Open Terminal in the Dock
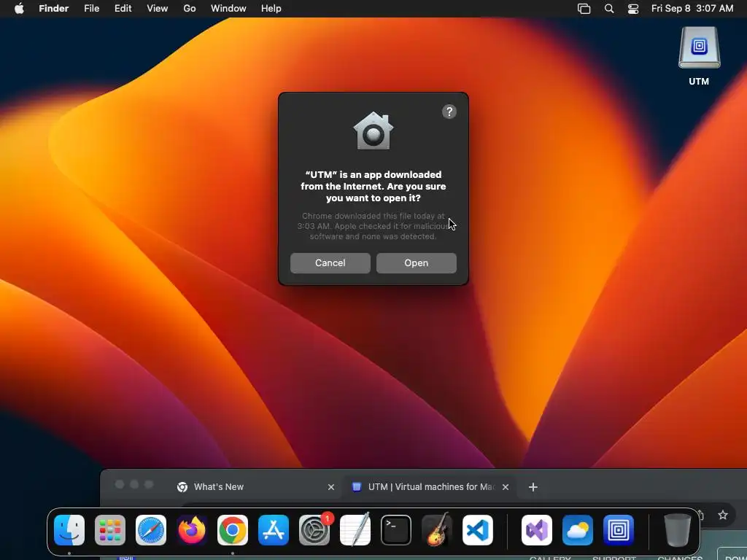This screenshot has height=560, width=747. (396, 530)
